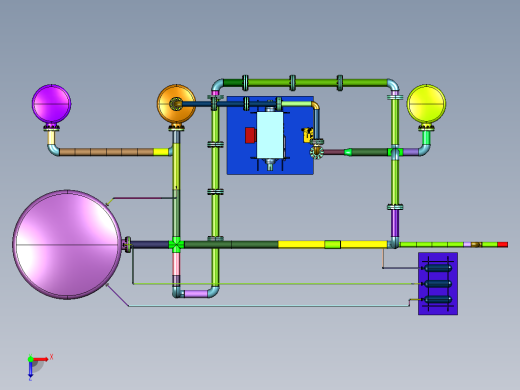Select the small purple spherical tank
Image resolution: width=520 pixels, height=390 pixels.
pyautogui.click(x=51, y=104)
